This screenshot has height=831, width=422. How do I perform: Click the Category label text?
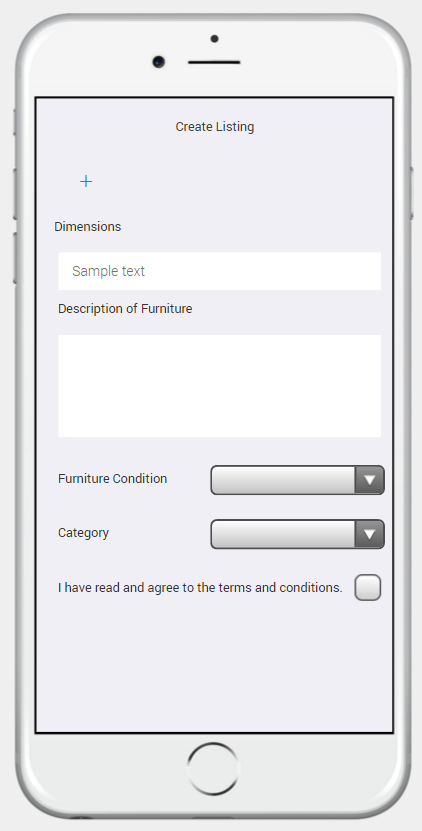pyautogui.click(x=83, y=533)
